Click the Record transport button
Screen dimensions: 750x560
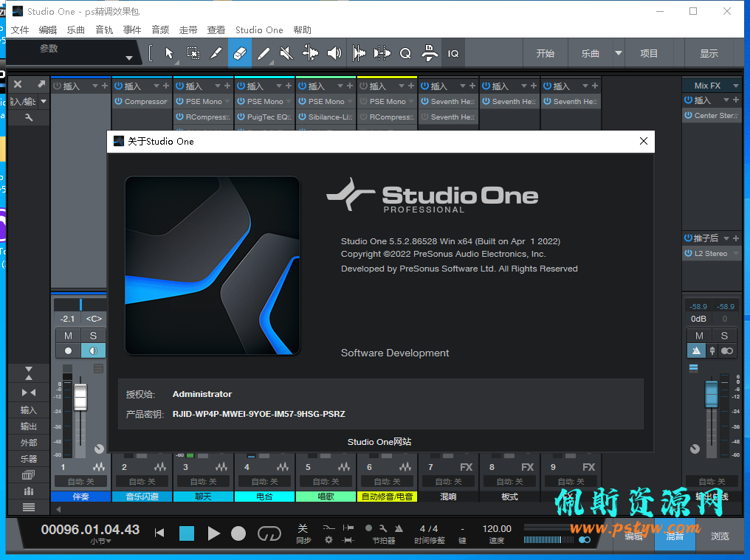[x=238, y=533]
